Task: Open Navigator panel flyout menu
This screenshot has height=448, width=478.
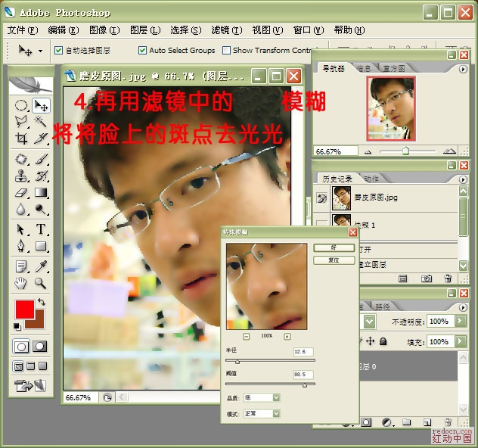Action: [x=463, y=69]
